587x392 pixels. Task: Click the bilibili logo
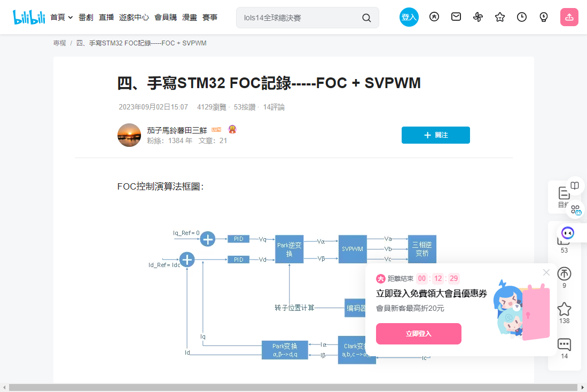[x=29, y=17]
